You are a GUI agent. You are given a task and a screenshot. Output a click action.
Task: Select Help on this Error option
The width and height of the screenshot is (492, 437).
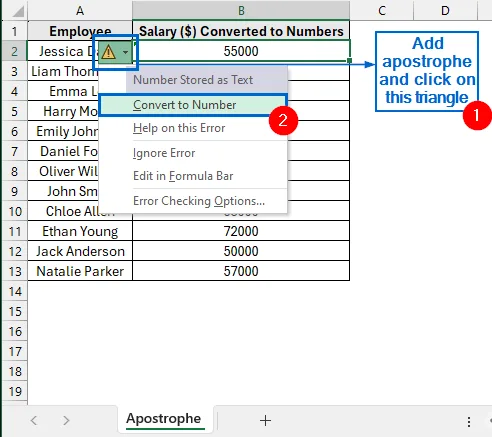tap(179, 128)
